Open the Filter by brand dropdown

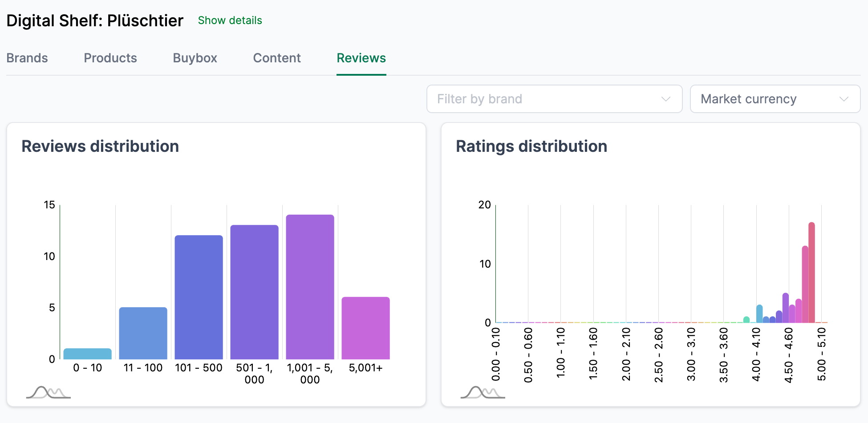554,99
